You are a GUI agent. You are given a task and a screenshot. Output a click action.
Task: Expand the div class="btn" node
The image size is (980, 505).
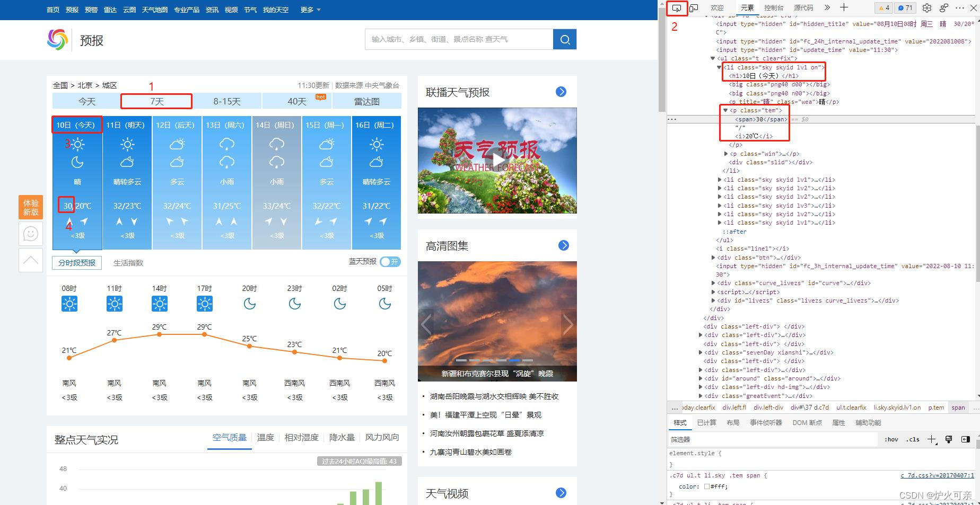coord(713,258)
